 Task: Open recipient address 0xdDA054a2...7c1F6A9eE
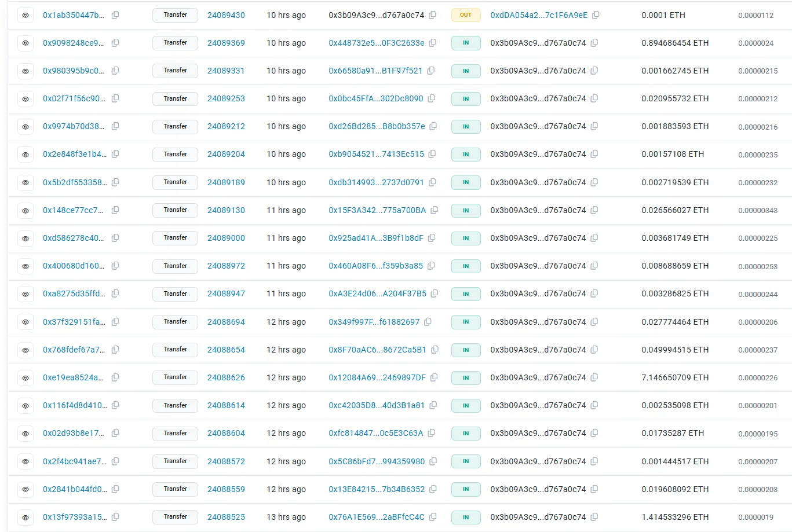(539, 15)
